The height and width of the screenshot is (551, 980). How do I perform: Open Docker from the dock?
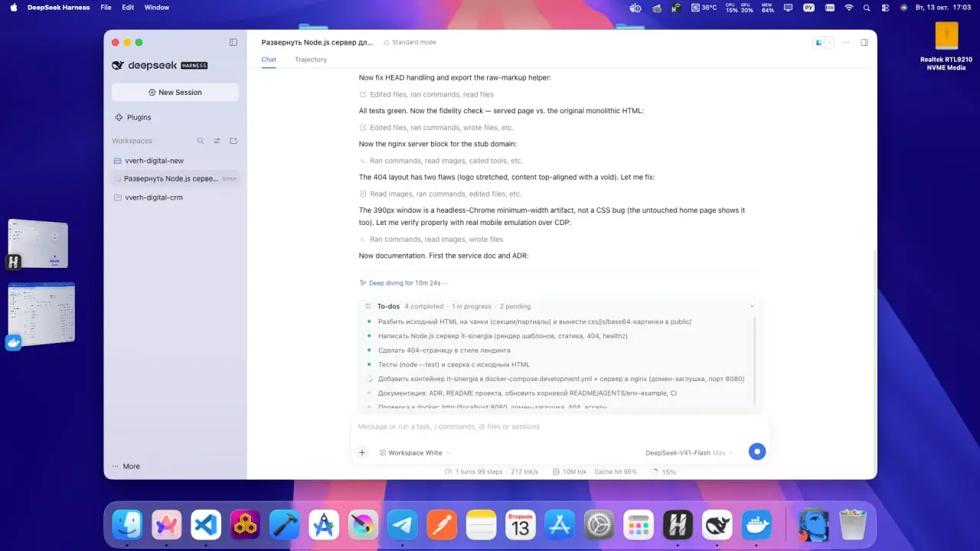(x=756, y=525)
